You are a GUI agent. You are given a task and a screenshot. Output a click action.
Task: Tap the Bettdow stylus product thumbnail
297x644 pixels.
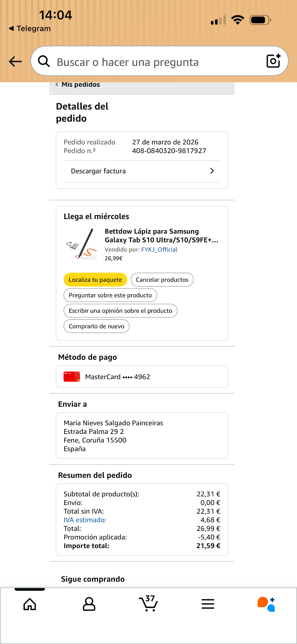click(x=81, y=244)
